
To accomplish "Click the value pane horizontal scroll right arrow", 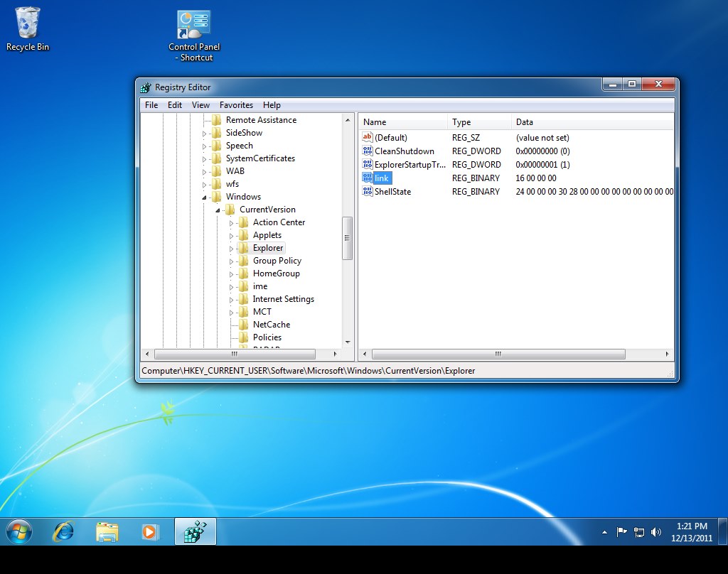I will click(x=667, y=354).
